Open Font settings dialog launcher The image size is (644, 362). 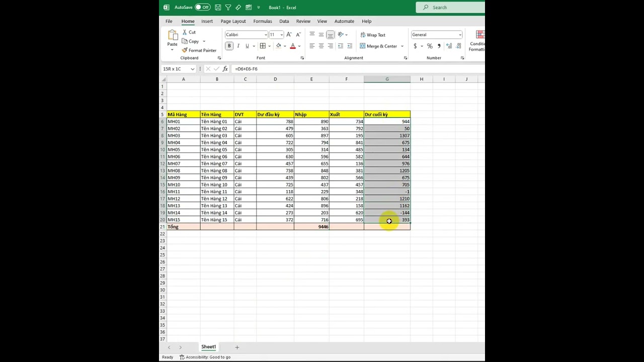pos(302,58)
